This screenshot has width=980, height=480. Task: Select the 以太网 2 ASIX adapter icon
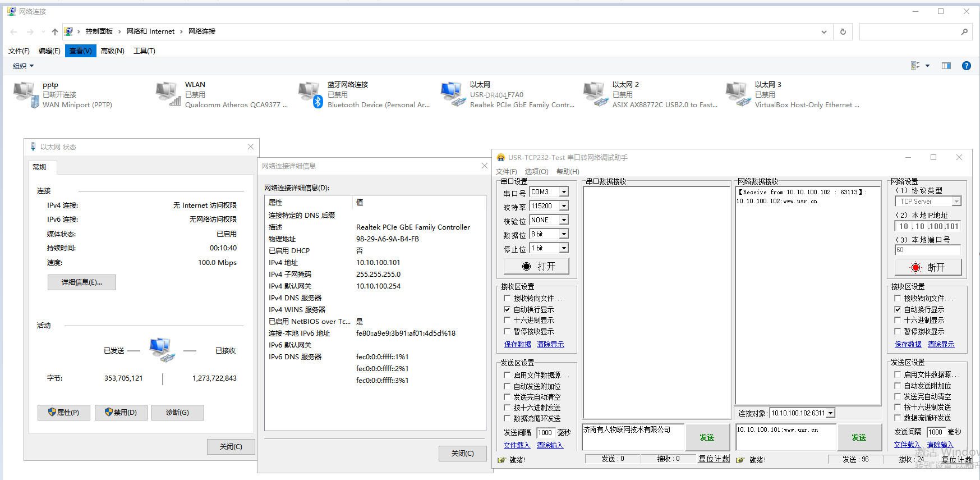(x=595, y=94)
